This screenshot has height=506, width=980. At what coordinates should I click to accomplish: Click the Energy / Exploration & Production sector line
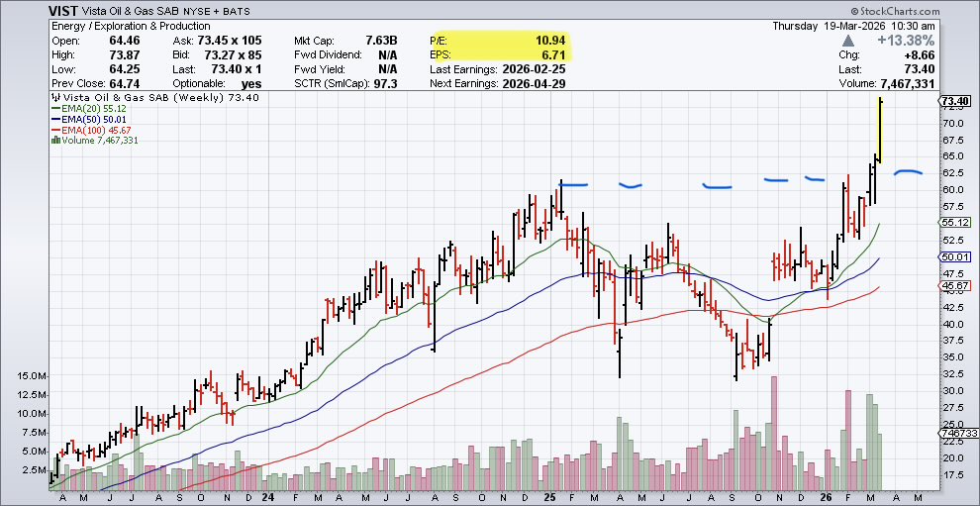pos(131,27)
